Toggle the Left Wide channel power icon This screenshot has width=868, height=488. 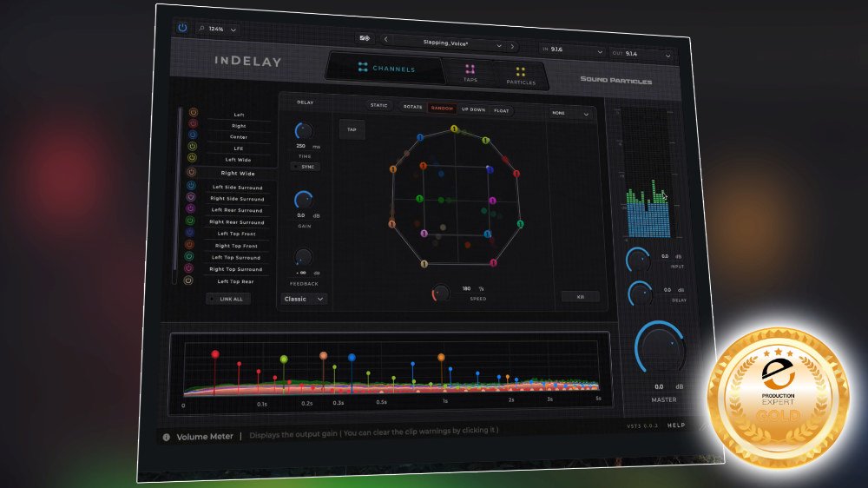pos(192,158)
